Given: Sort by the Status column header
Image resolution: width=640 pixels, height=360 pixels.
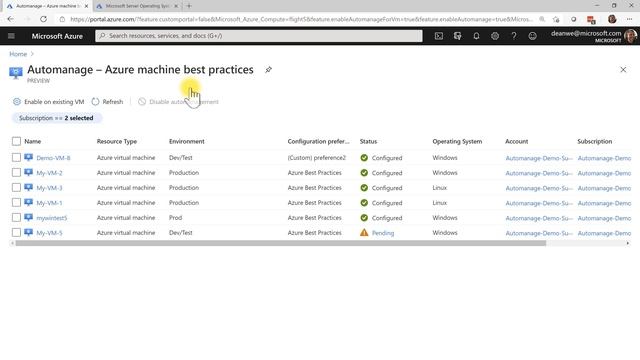Looking at the screenshot, I should click(368, 141).
